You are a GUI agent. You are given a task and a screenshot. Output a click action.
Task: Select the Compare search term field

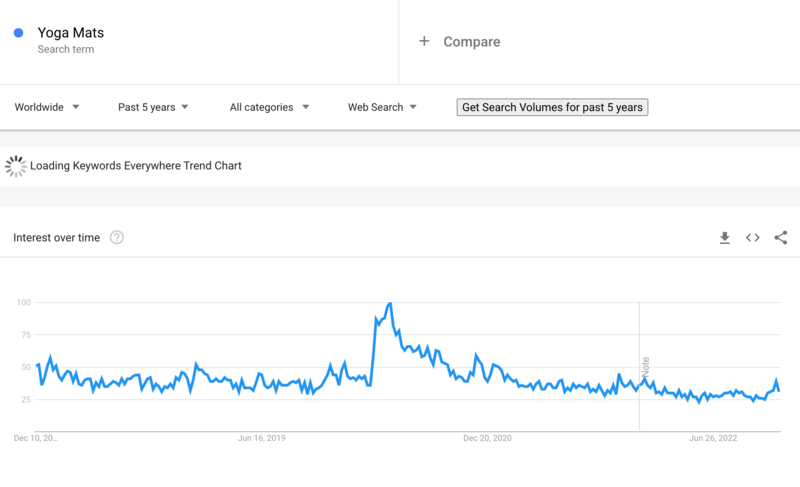(x=472, y=42)
